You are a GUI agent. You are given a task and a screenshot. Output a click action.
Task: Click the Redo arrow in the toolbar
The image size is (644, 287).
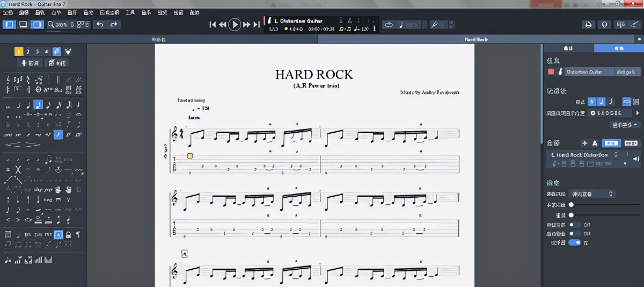point(113,24)
